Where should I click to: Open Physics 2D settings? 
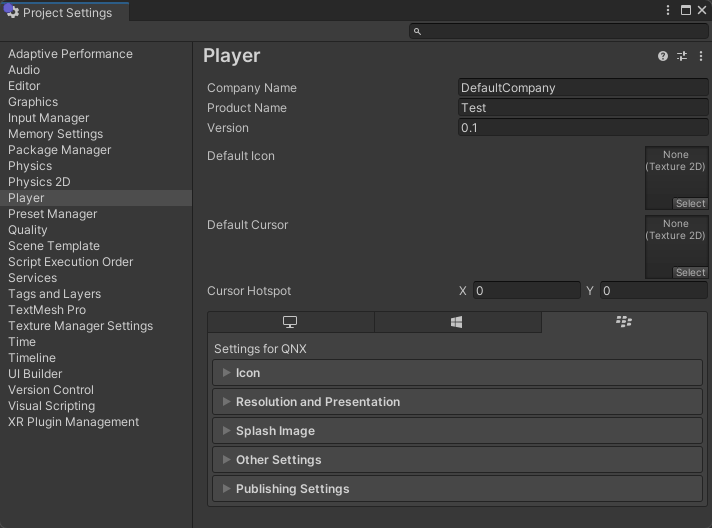pos(96,182)
